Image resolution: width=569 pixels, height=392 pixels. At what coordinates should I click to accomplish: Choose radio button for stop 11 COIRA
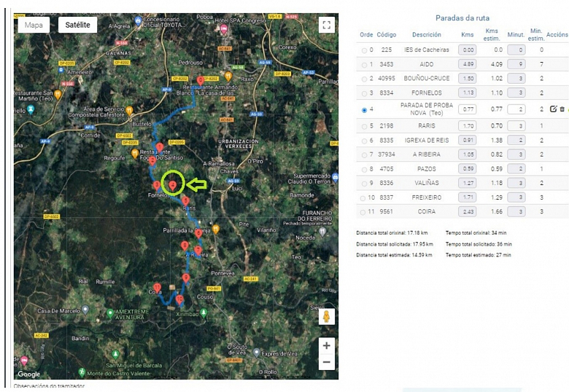pyautogui.click(x=365, y=211)
